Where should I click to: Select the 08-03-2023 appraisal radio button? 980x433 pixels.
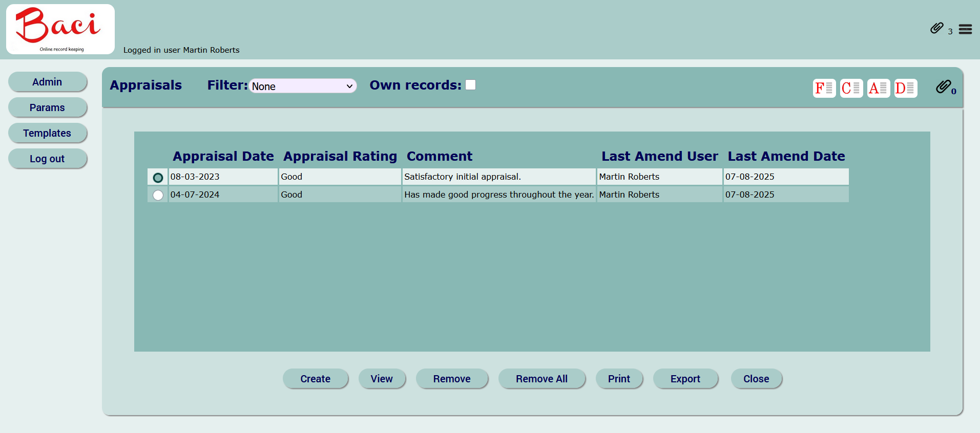pyautogui.click(x=158, y=178)
